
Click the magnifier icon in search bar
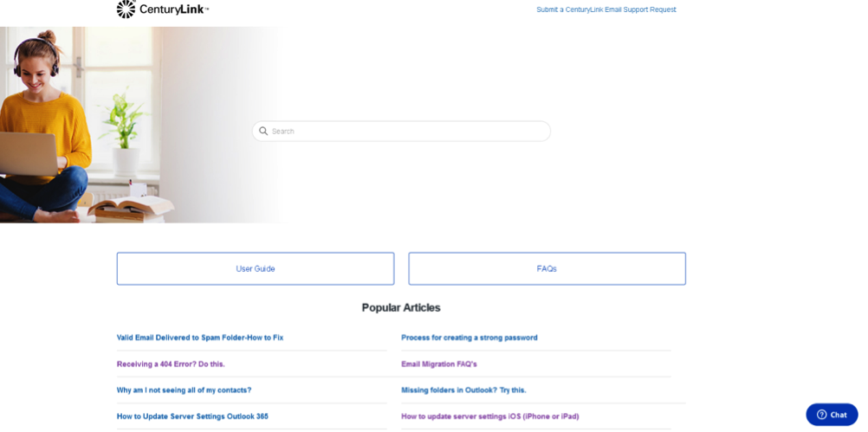click(x=263, y=131)
